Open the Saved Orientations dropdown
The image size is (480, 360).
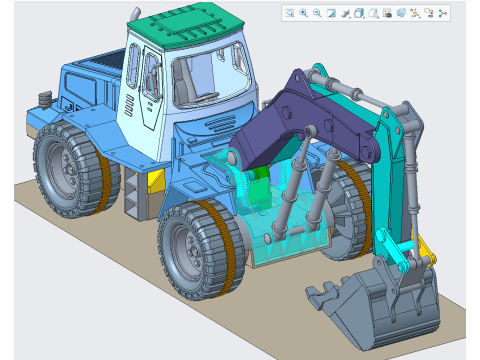(373, 13)
